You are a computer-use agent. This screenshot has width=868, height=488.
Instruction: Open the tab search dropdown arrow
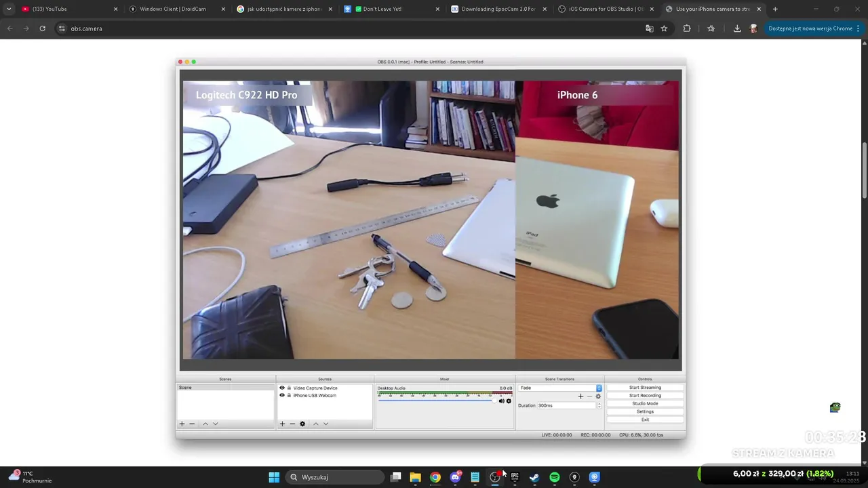[9, 9]
